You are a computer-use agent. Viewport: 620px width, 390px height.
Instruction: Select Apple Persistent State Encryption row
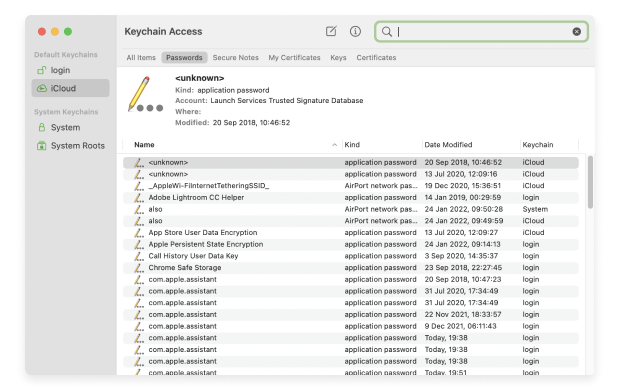(351, 244)
